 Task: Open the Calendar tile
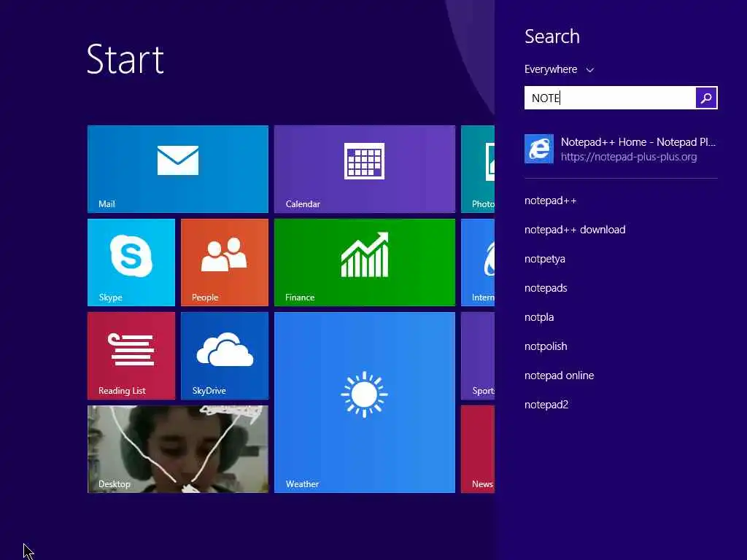pos(365,169)
